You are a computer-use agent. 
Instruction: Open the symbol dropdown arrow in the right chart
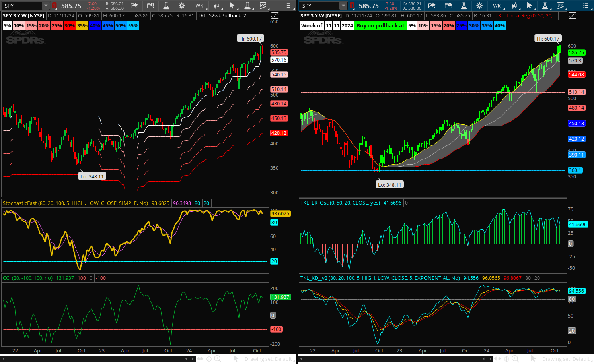(343, 6)
